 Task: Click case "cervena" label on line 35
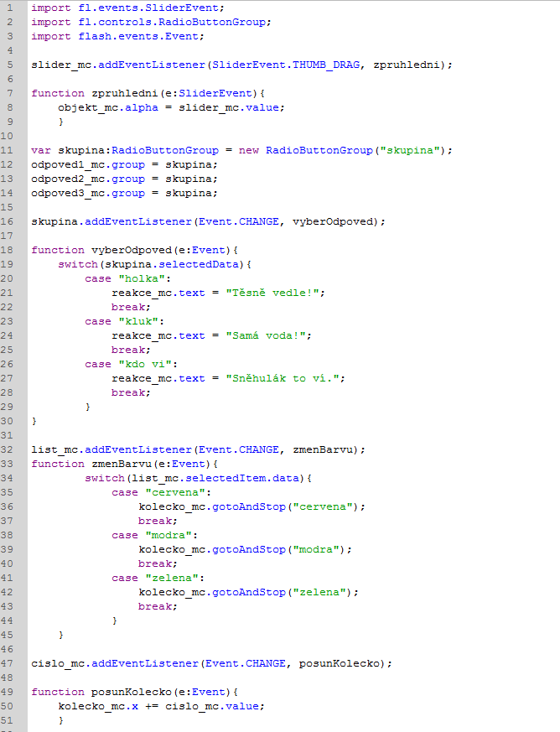[x=162, y=492]
